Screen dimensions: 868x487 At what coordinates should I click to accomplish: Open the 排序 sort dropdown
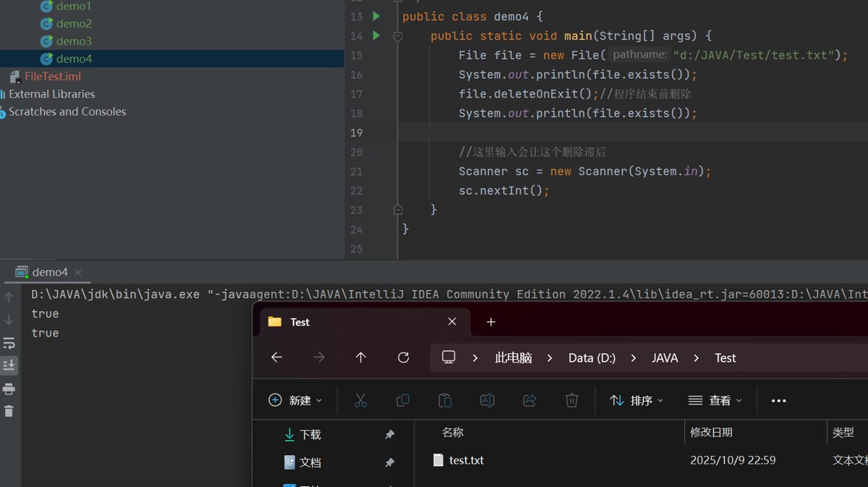(637, 400)
